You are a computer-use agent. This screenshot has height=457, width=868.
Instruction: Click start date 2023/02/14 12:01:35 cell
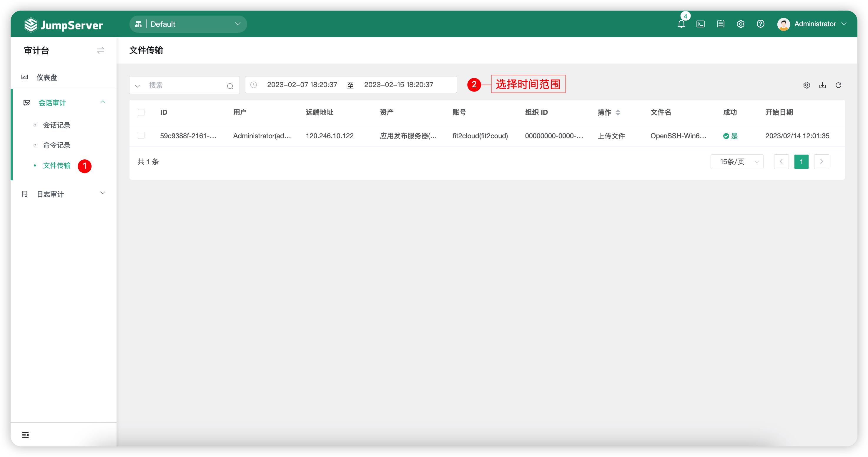click(x=797, y=136)
